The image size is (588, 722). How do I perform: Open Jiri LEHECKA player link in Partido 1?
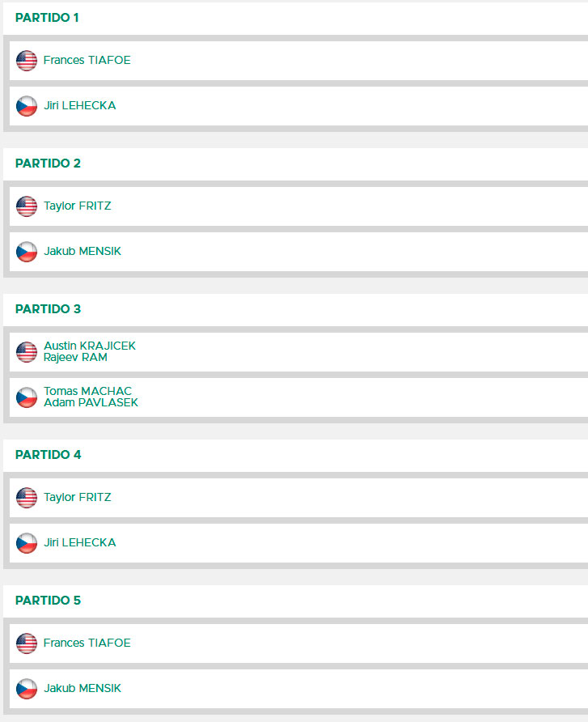point(79,105)
